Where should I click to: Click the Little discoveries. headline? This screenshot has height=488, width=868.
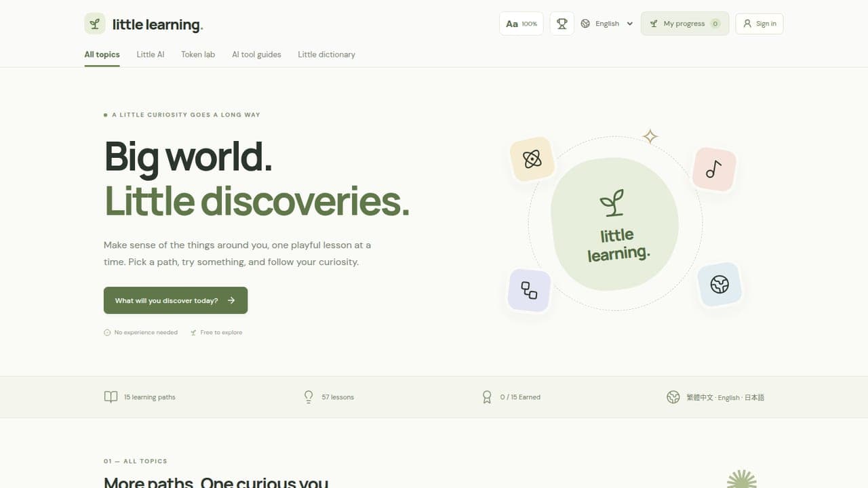[257, 201]
